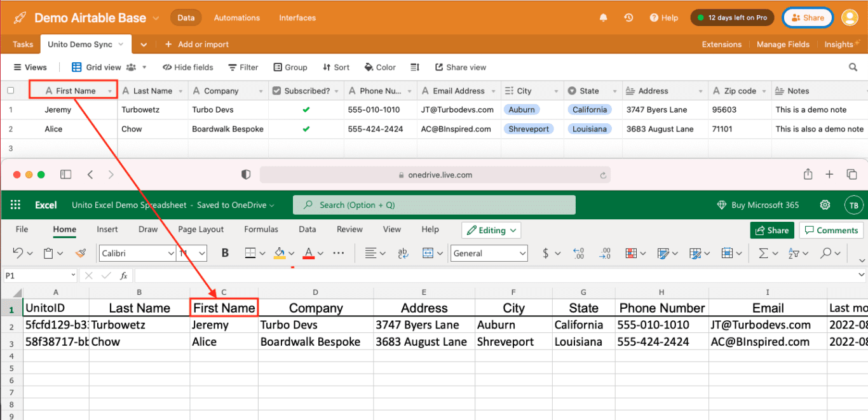The width and height of the screenshot is (868, 420).
Task: Open row height icon in Airtable toolbar
Action: click(415, 67)
